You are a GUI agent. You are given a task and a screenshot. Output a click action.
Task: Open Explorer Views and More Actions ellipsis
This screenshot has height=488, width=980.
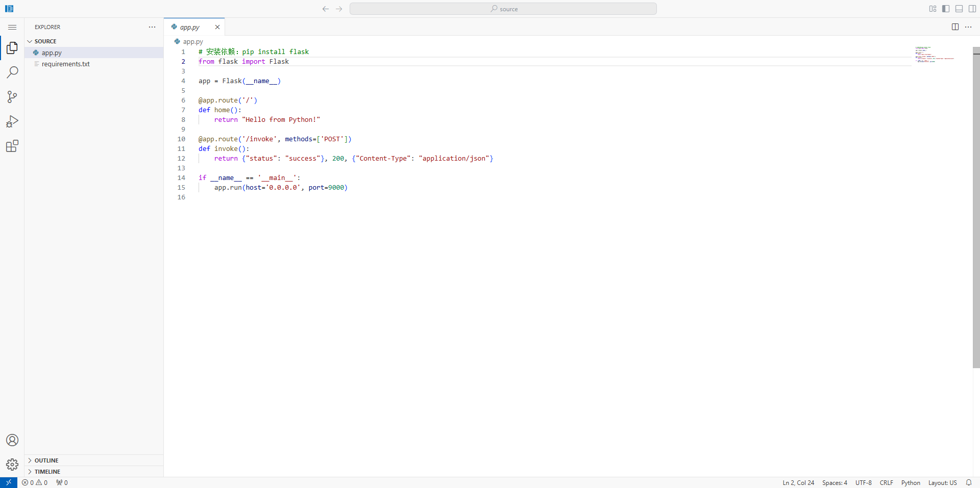tap(152, 27)
